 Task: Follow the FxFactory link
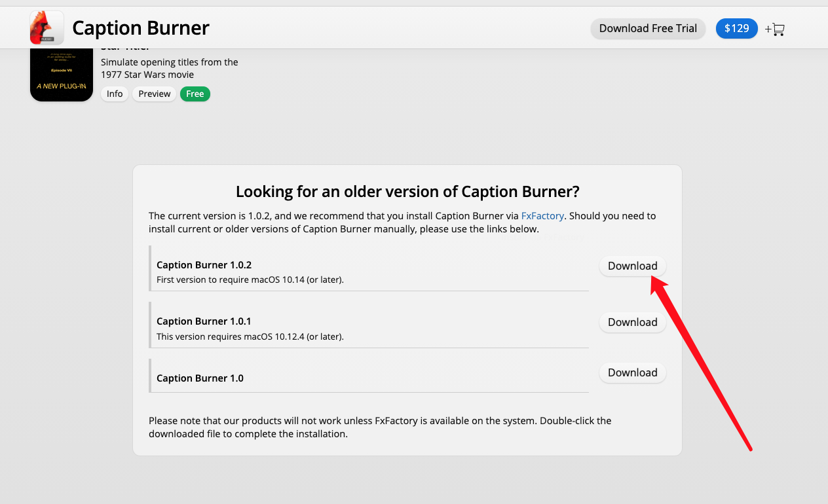point(542,215)
